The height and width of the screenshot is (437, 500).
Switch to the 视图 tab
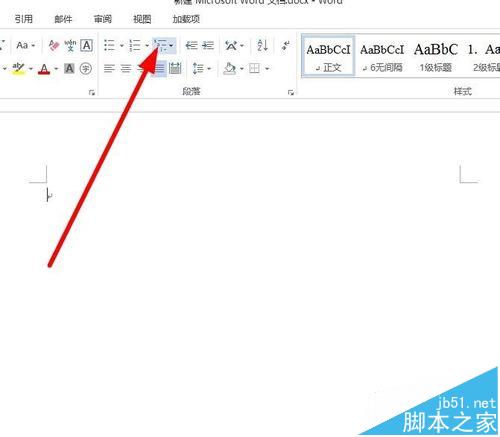pos(142,19)
